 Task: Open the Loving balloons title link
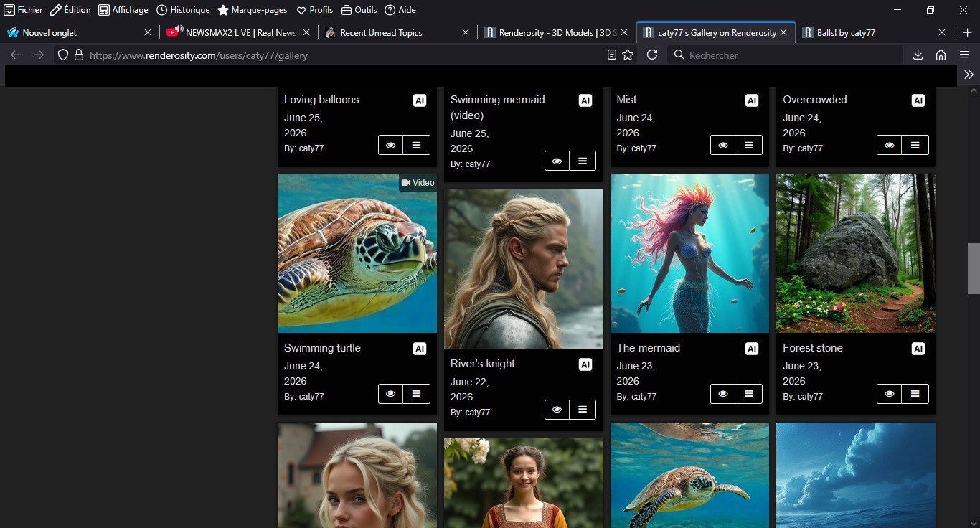[321, 100]
